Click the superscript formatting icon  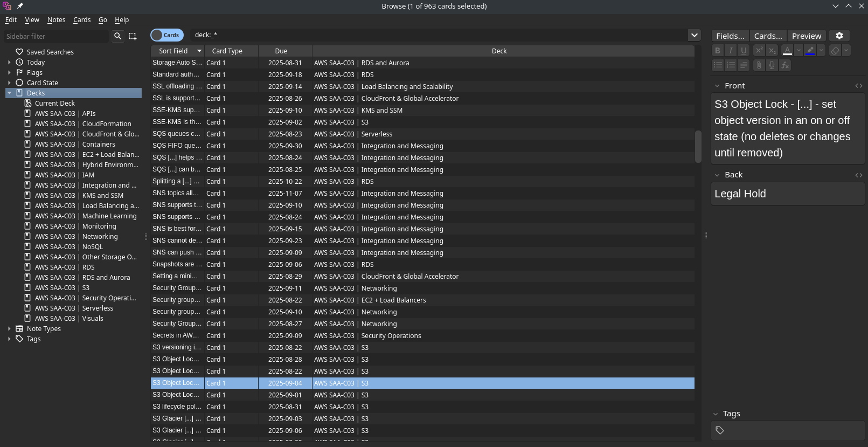pyautogui.click(x=759, y=50)
